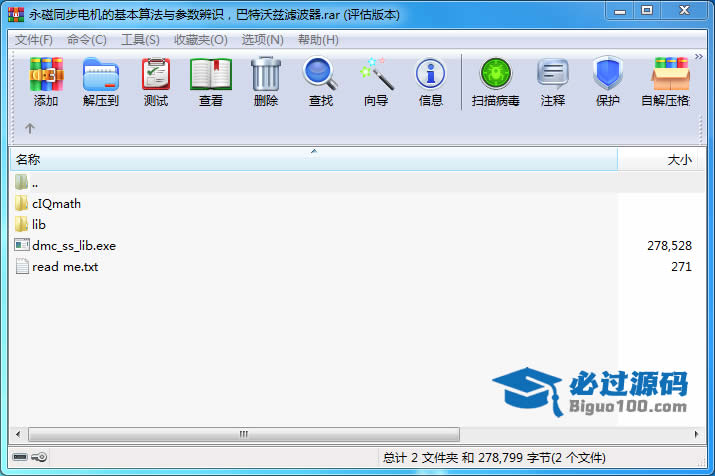Maximize the WinRAR window
This screenshot has width=715, height=476.
coord(647,10)
